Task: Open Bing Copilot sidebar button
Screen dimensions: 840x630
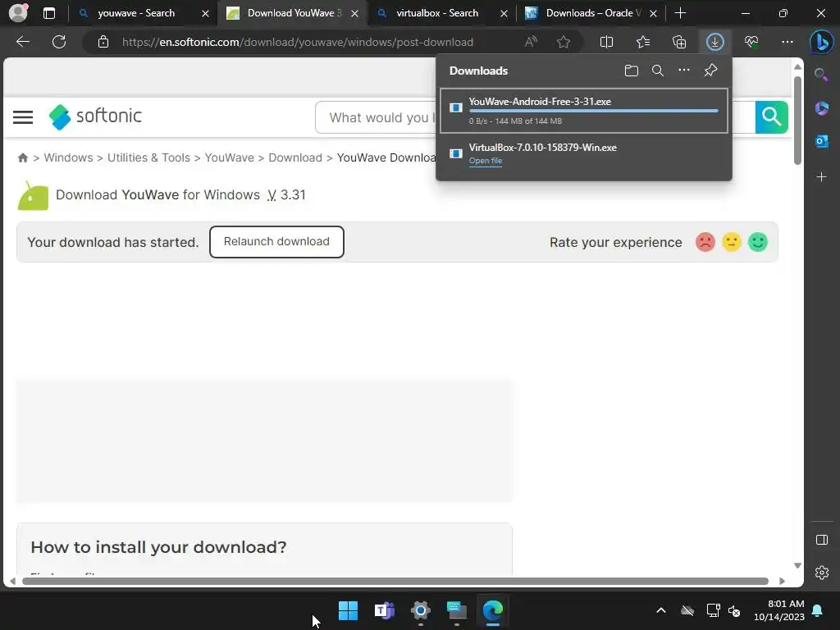Action: pyautogui.click(x=821, y=43)
